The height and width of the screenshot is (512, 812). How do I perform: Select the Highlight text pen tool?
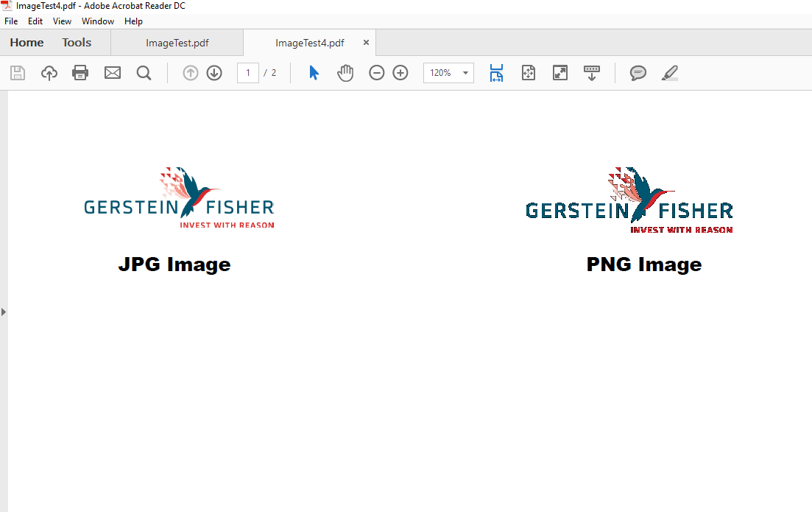670,73
